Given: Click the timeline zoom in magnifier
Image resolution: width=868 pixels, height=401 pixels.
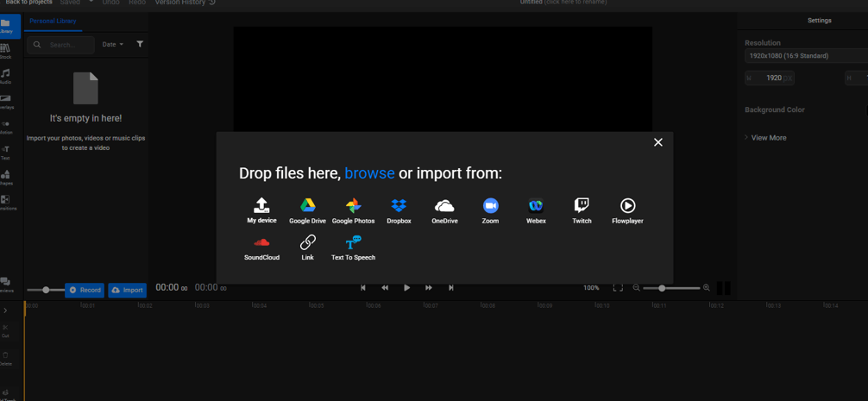Looking at the screenshot, I should pyautogui.click(x=707, y=288).
